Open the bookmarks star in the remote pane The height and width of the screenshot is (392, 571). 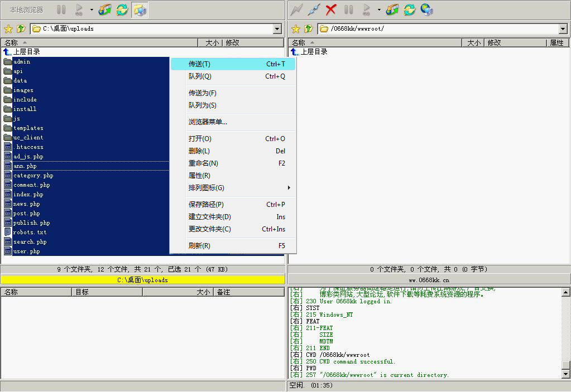click(296, 29)
